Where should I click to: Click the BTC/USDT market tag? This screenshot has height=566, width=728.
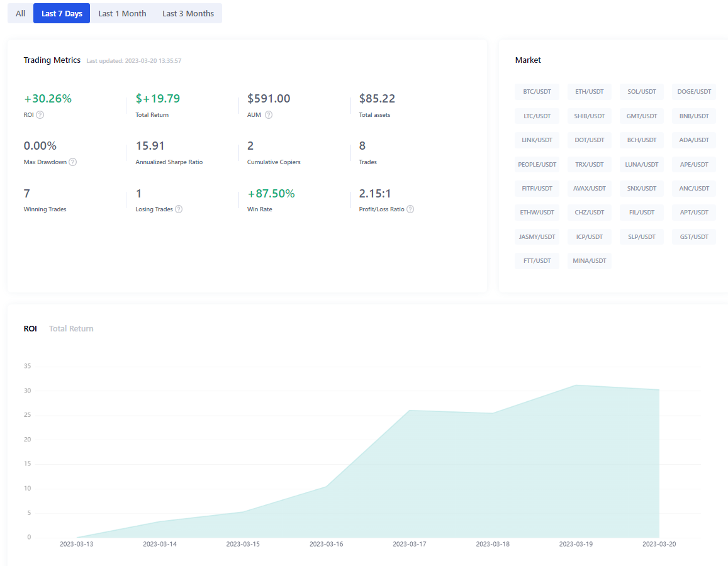click(x=537, y=92)
